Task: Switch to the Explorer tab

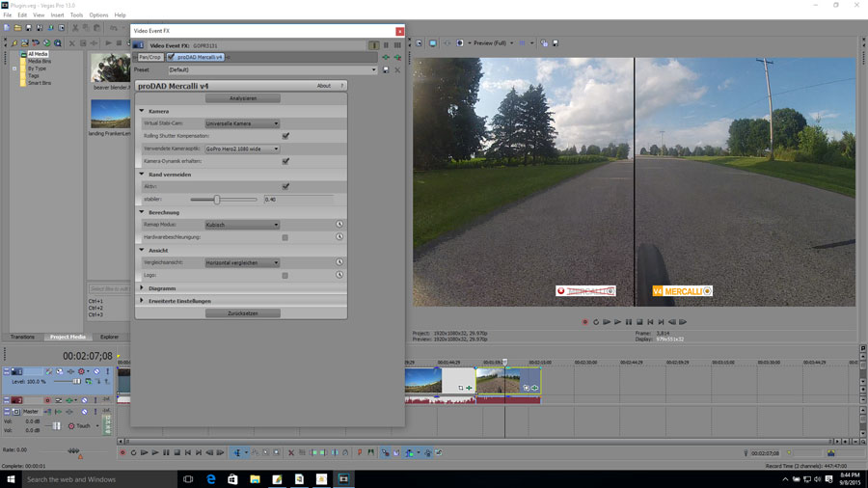Action: [x=109, y=337]
